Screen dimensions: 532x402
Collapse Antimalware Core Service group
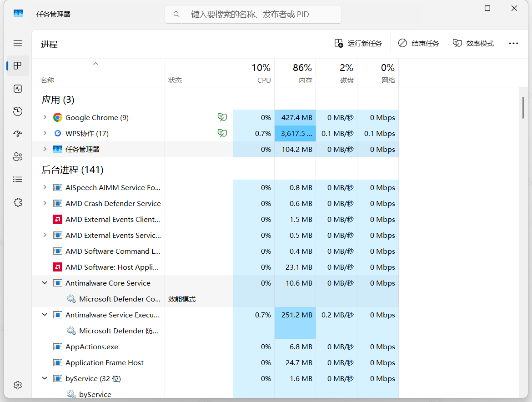(45, 283)
